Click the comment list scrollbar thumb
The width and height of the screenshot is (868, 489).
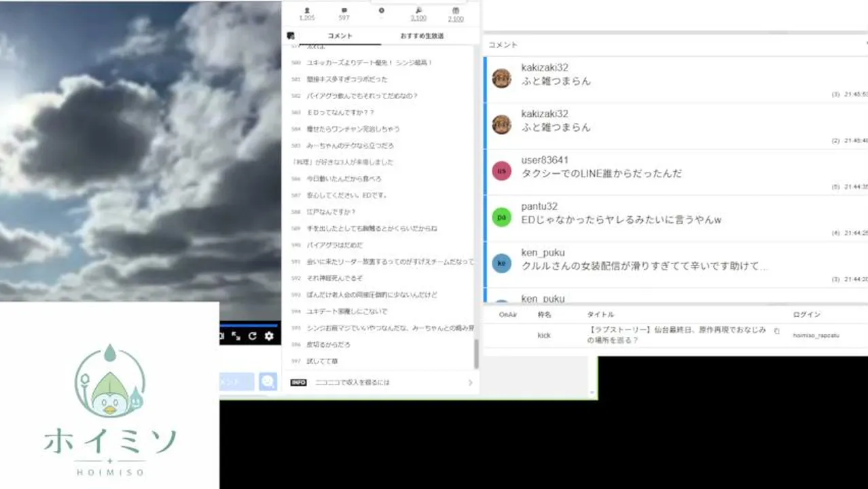coord(476,354)
